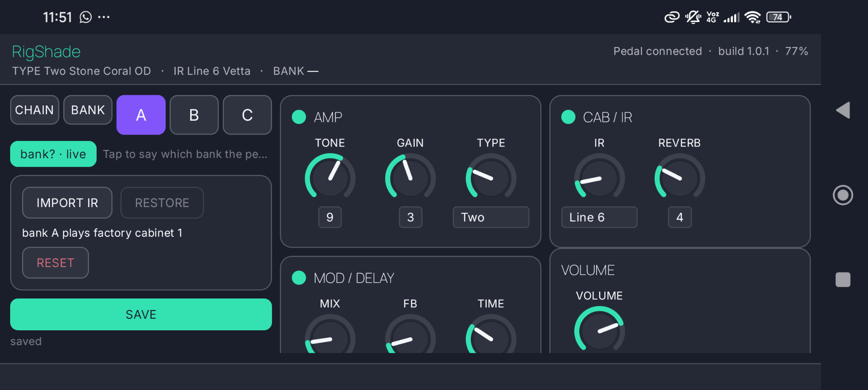The height and width of the screenshot is (390, 868).
Task: Adjust the REVERB knob
Action: tap(680, 177)
